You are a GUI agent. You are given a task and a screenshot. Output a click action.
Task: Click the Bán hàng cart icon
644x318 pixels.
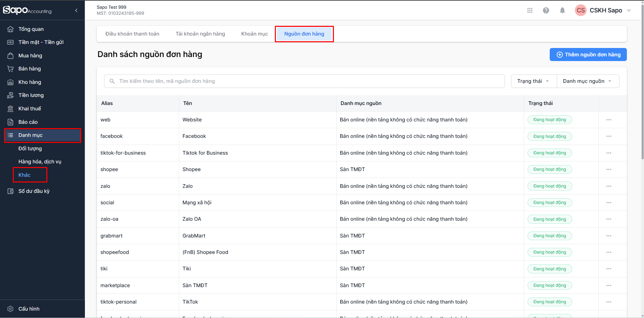pyautogui.click(x=10, y=69)
